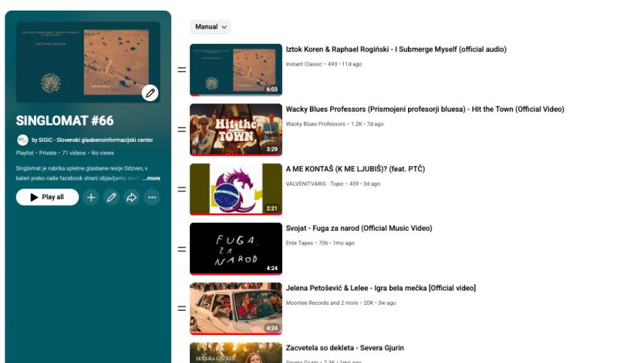Open Zacvetela so dekleta - Severa Gjurin video
Image resolution: width=644 pixels, height=363 pixels.
click(x=345, y=348)
